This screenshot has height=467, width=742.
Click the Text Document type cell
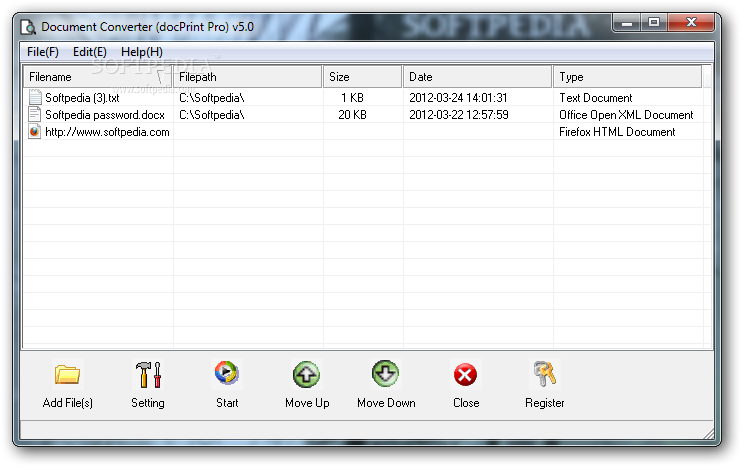pos(595,98)
